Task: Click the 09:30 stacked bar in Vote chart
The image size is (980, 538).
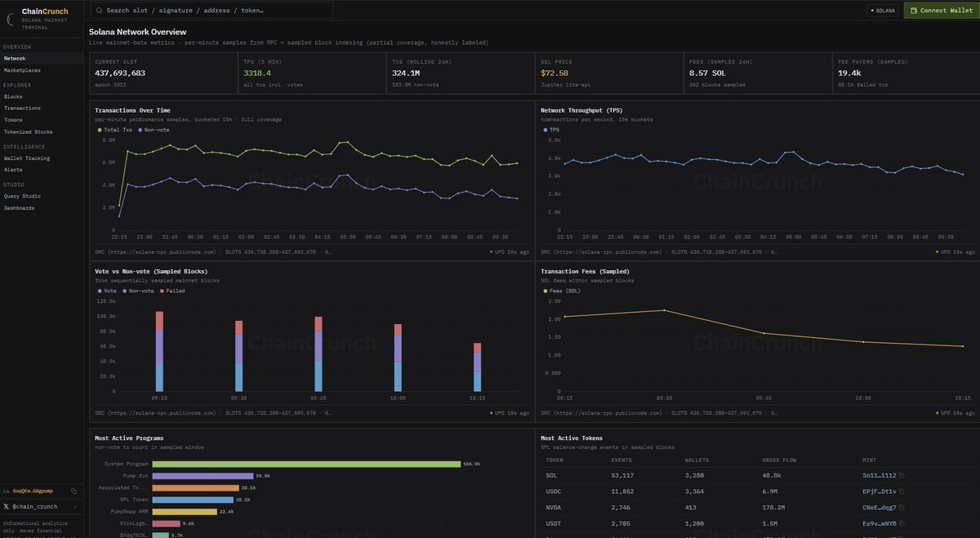Action: (x=239, y=356)
